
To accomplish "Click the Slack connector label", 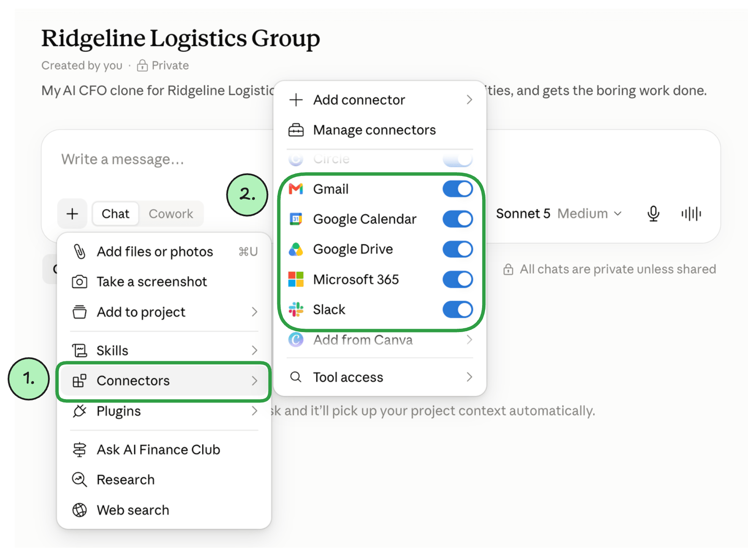I will point(329,310).
